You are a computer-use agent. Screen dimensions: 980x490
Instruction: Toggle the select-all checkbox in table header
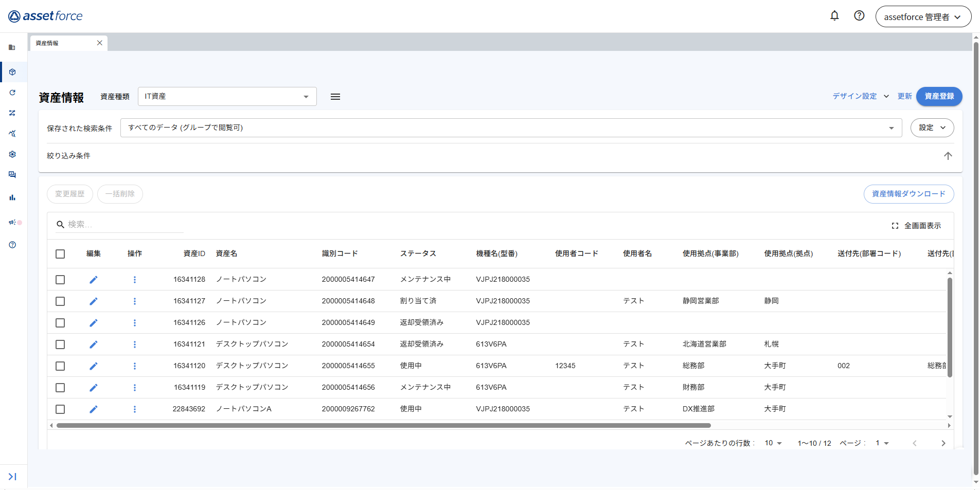click(60, 254)
